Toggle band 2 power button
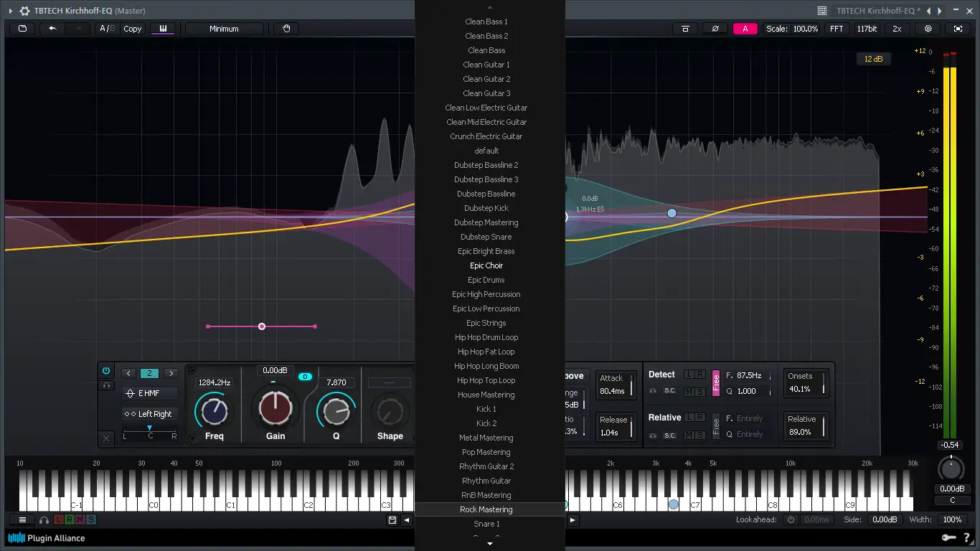The width and height of the screenshot is (980, 551). click(x=106, y=370)
